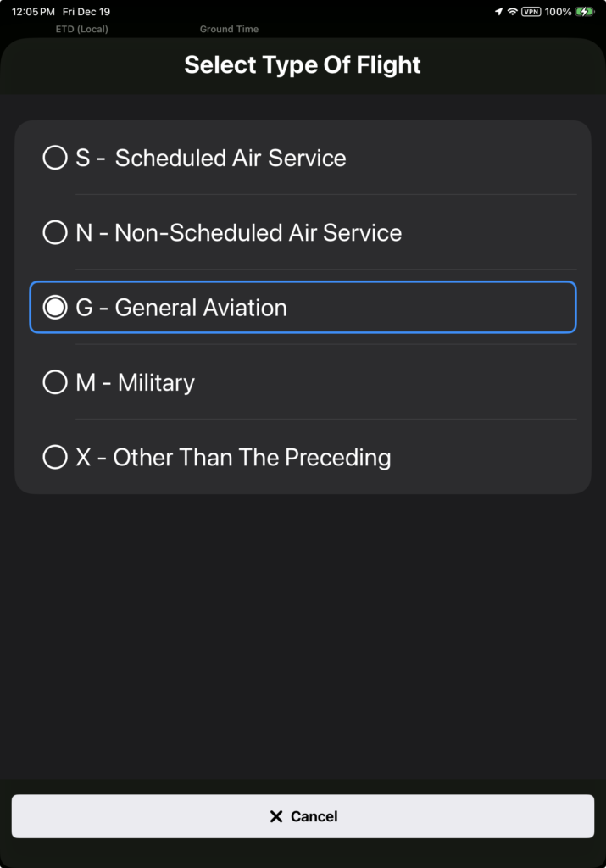Tap the VPN indicator badge
The height and width of the screenshot is (868, 606).
tap(531, 12)
